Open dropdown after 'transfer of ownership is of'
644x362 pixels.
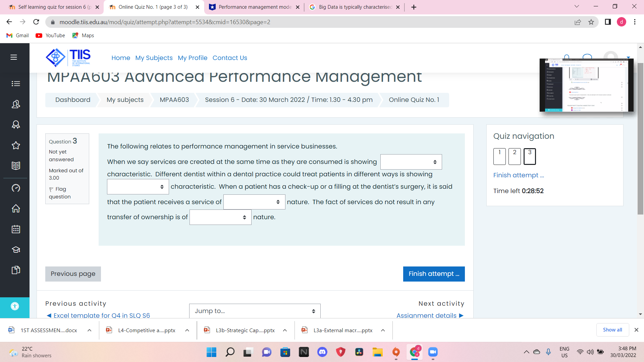(220, 217)
